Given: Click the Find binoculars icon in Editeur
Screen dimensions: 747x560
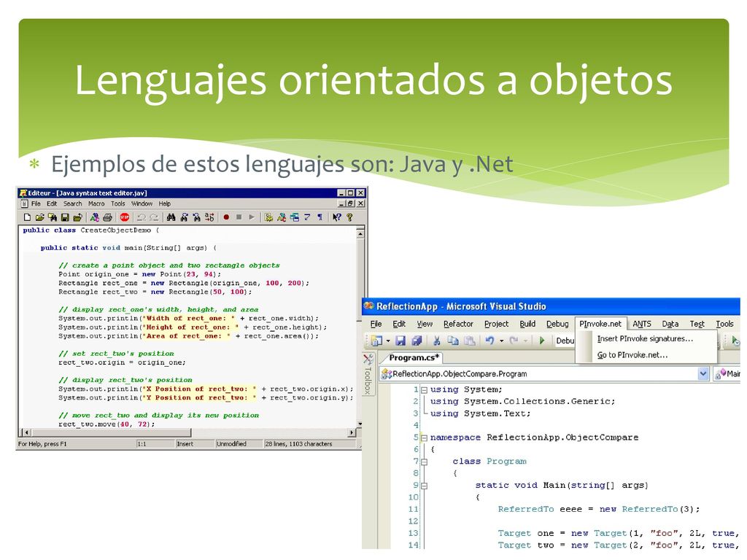Looking at the screenshot, I should tap(171, 217).
